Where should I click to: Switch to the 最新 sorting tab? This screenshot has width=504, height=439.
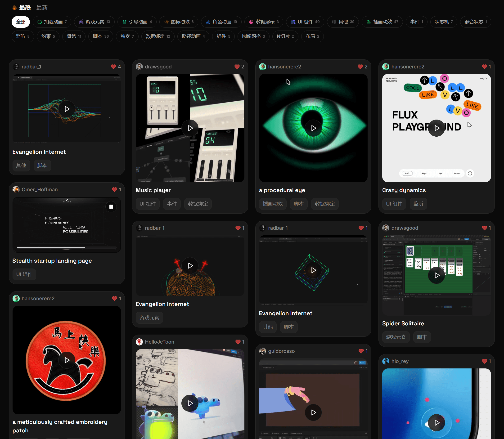click(42, 8)
